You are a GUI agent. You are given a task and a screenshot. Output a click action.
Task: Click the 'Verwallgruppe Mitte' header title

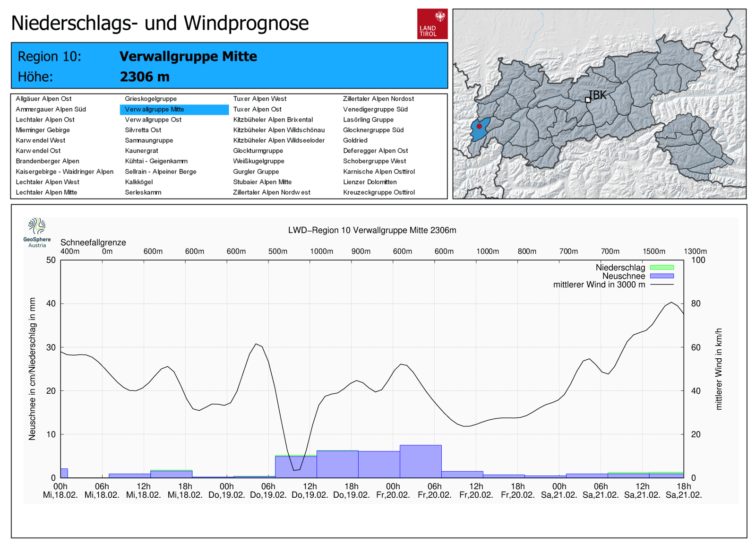(x=188, y=56)
